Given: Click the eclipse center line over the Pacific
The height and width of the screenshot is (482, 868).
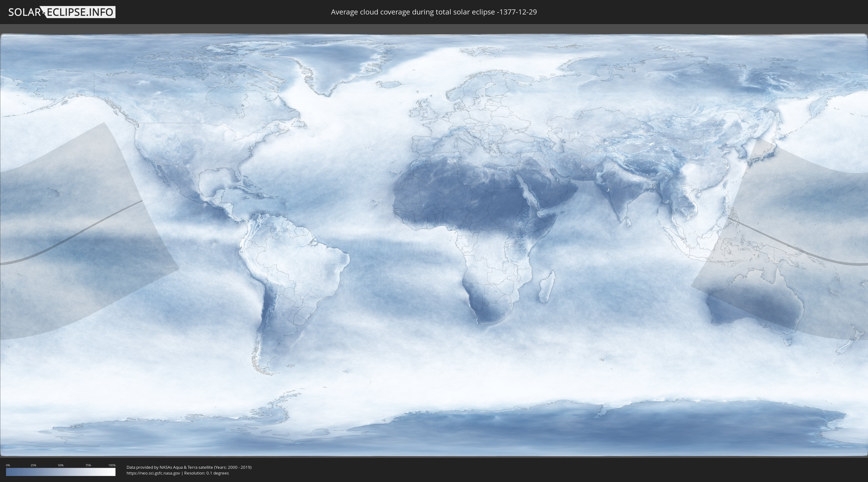Looking at the screenshot, I should click(x=71, y=238).
